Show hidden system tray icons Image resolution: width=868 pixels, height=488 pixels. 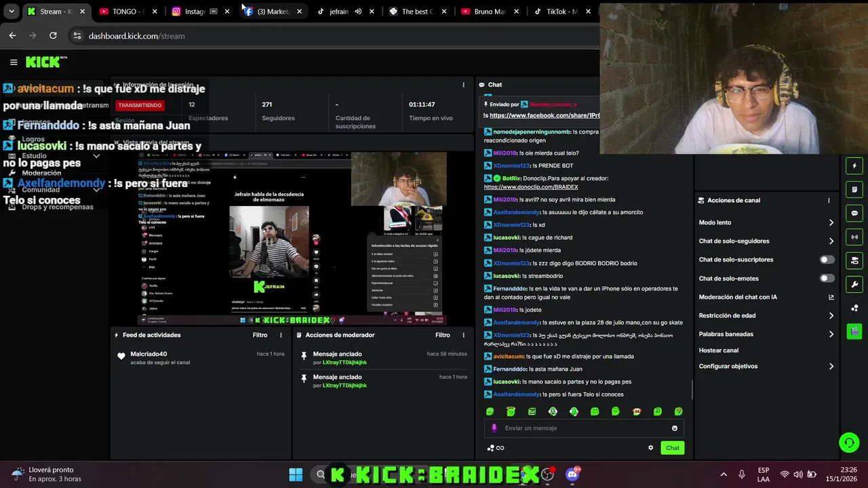724,474
